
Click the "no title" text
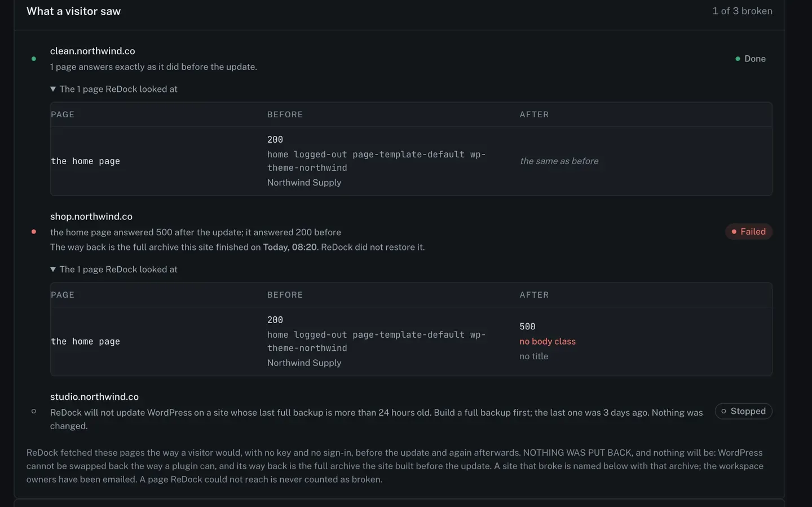534,356
